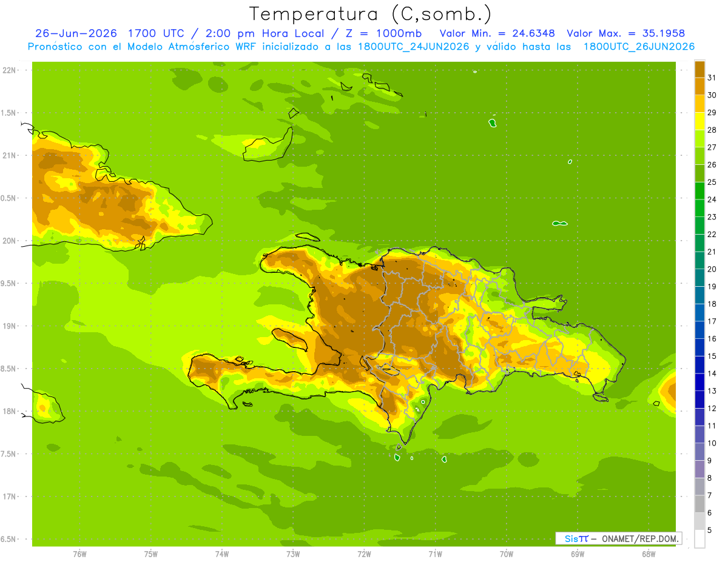
Task: Click the '70W' longitude label
Action: coord(507,554)
